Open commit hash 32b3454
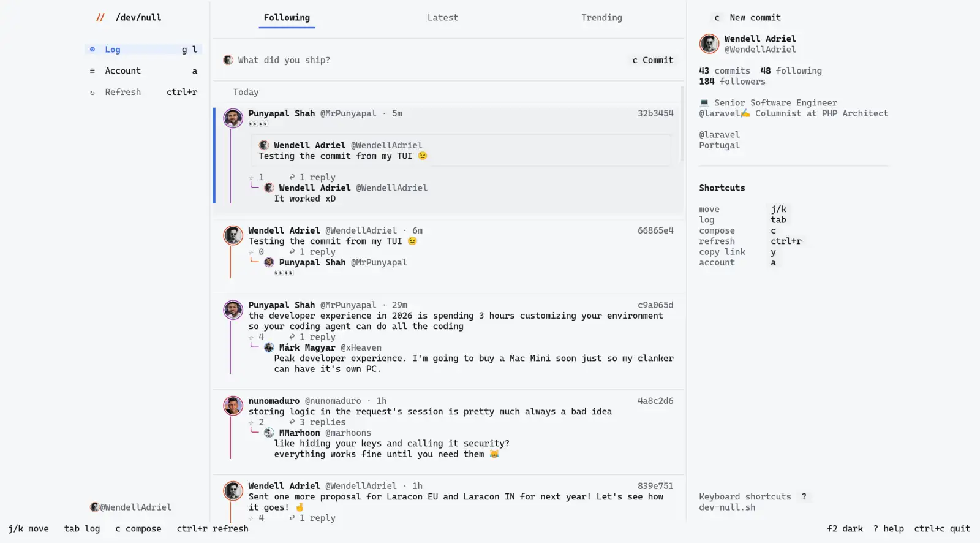The height and width of the screenshot is (543, 980). tap(655, 113)
